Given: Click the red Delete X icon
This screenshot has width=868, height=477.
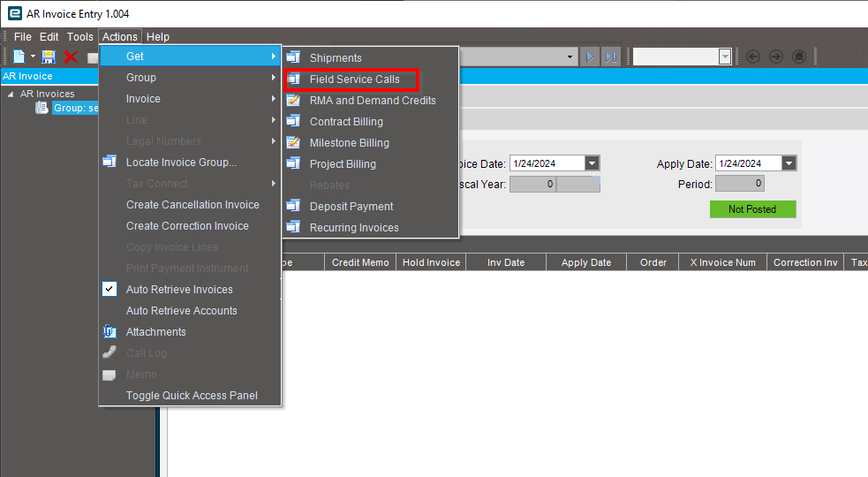Looking at the screenshot, I should coord(71,57).
